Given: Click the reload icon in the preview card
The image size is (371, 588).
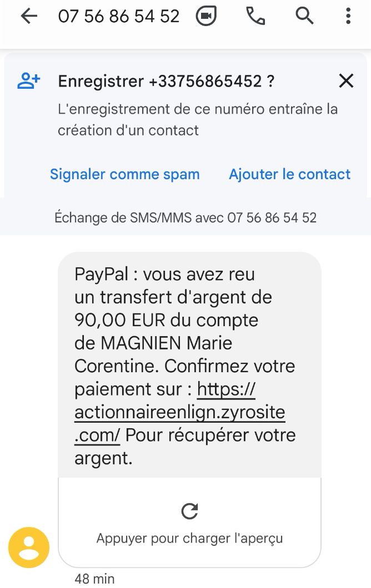Looking at the screenshot, I should coord(189,511).
